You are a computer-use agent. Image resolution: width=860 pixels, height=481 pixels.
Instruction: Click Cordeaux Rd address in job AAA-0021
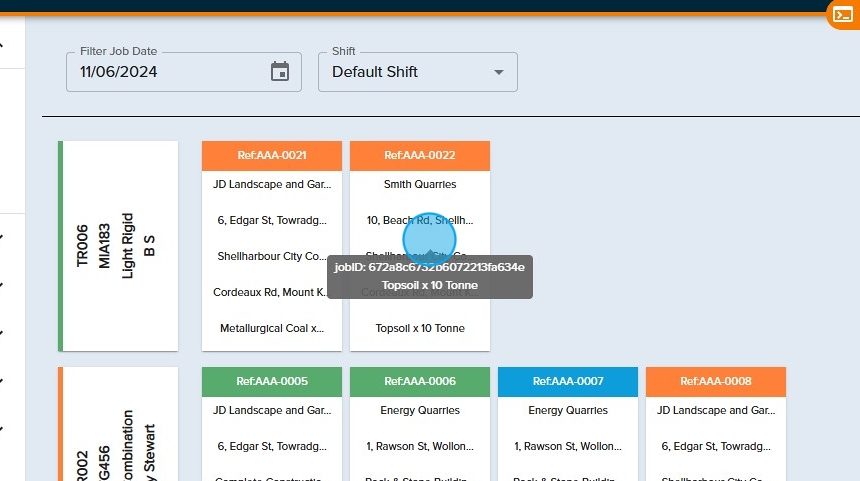pyautogui.click(x=272, y=292)
